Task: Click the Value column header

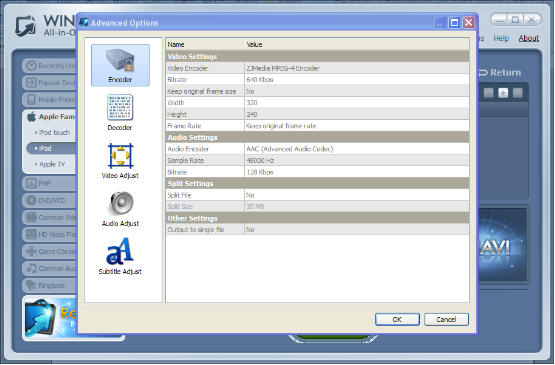Action: pyautogui.click(x=357, y=44)
